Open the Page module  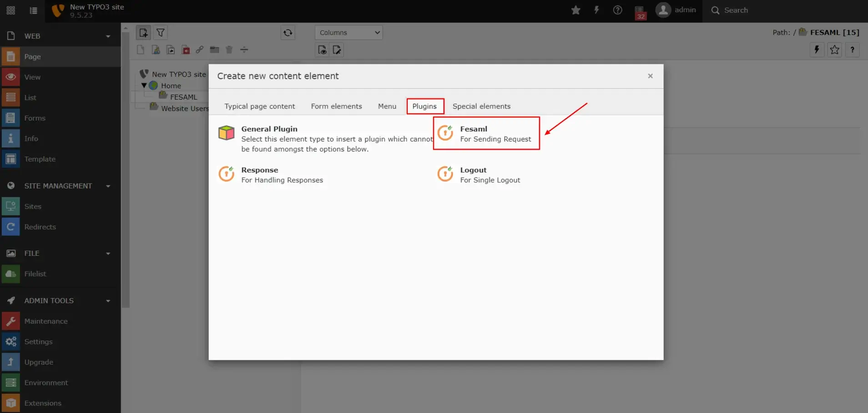click(61, 56)
